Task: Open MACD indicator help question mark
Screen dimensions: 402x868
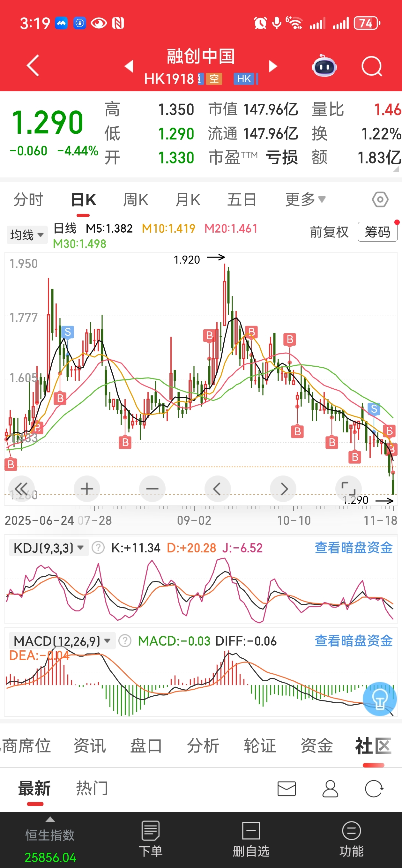Action: pos(125,640)
